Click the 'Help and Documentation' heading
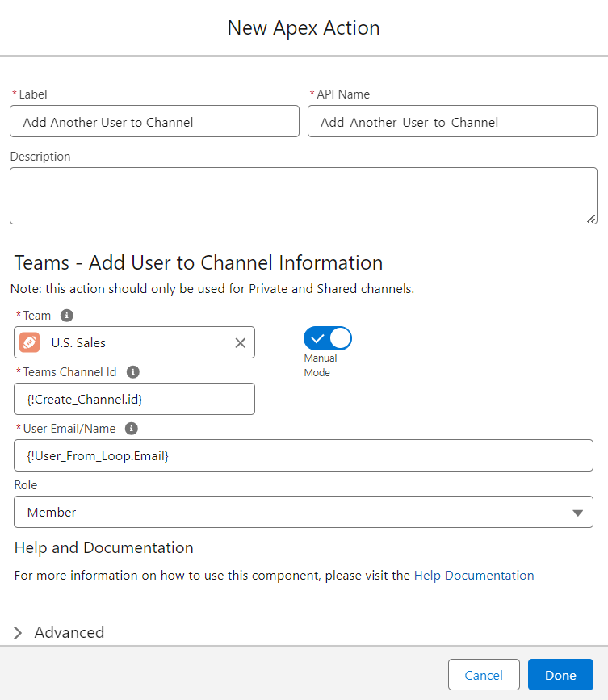The image size is (608, 700). pyautogui.click(x=103, y=547)
